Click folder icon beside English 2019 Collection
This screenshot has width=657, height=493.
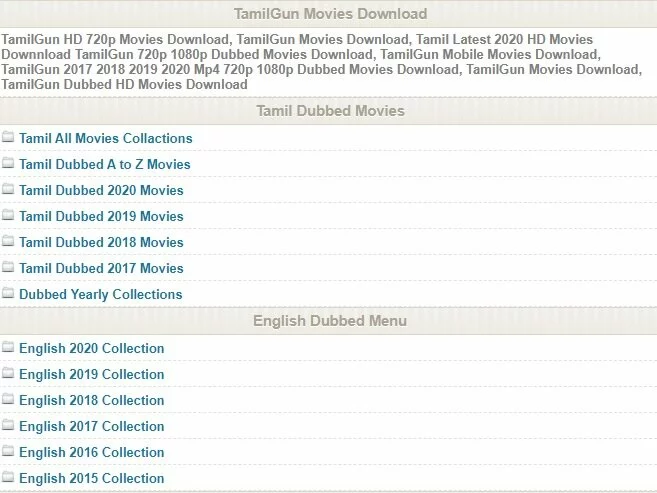8,373
